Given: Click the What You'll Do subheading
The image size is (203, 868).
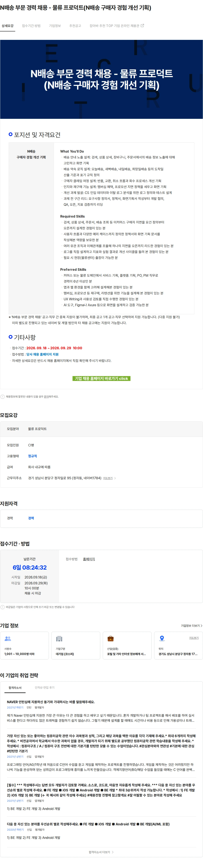Looking at the screenshot, I should pyautogui.click(x=72, y=151).
